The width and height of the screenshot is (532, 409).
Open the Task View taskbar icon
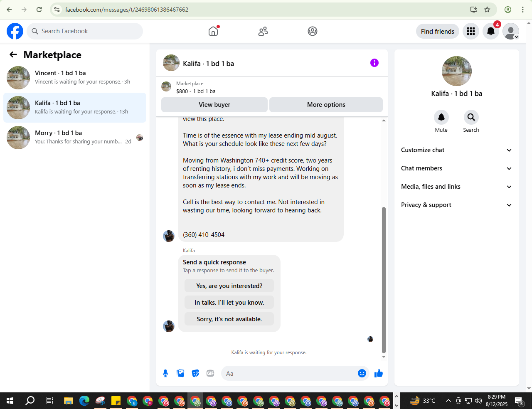click(x=49, y=401)
